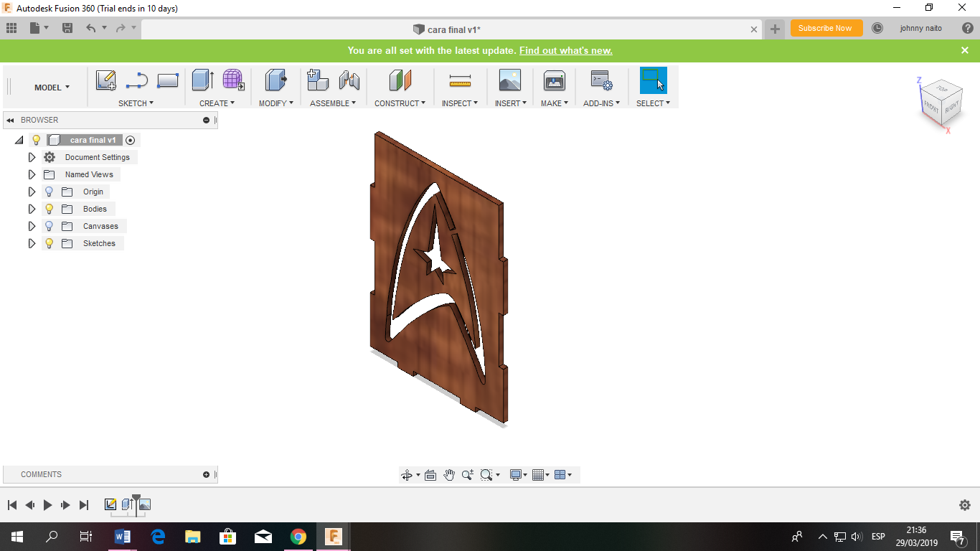
Task: Open the Grid and Snaps dropdown
Action: coord(541,475)
